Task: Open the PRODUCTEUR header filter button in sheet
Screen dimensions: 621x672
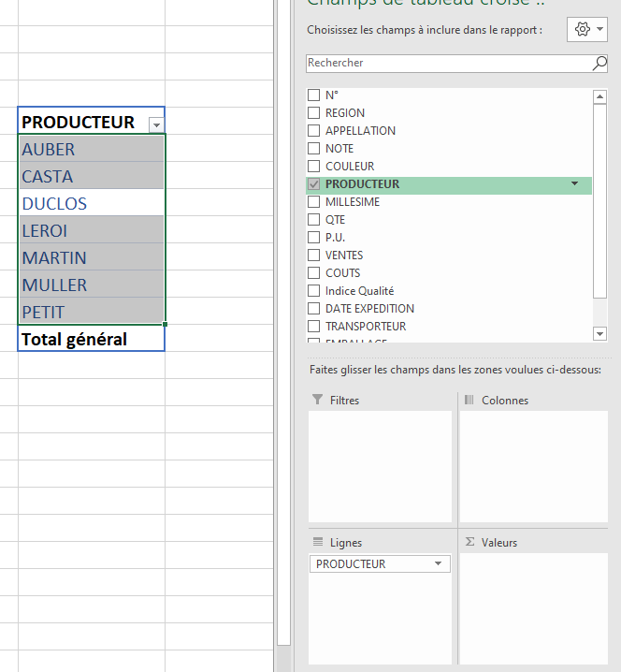Action: coord(156,124)
